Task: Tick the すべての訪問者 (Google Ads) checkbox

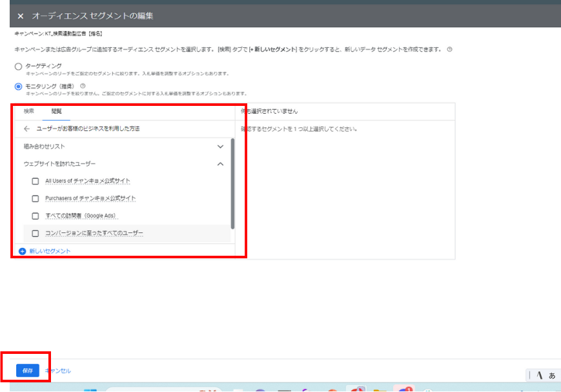Action: (x=36, y=216)
